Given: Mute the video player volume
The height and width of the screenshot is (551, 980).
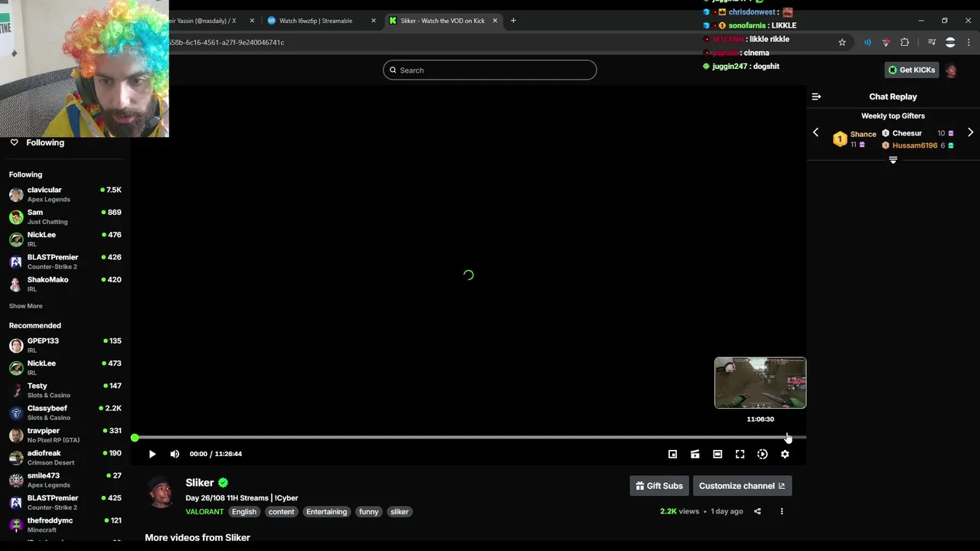Looking at the screenshot, I should 175,454.
